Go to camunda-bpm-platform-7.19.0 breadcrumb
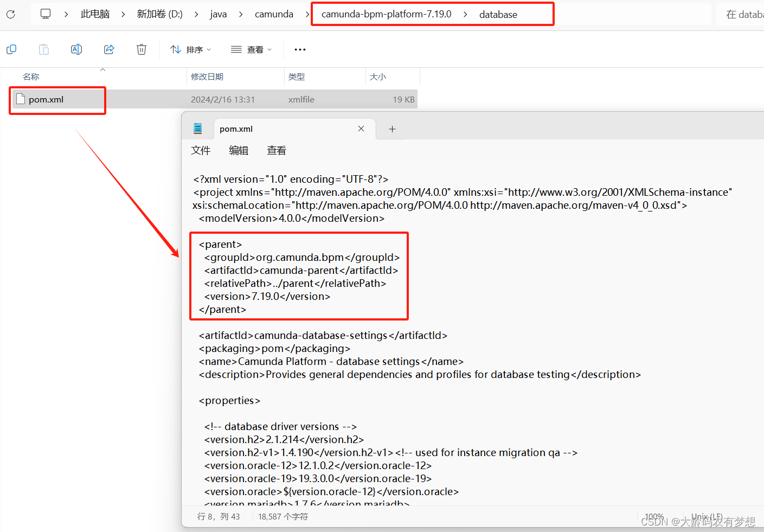This screenshot has height=532, width=764. click(386, 14)
